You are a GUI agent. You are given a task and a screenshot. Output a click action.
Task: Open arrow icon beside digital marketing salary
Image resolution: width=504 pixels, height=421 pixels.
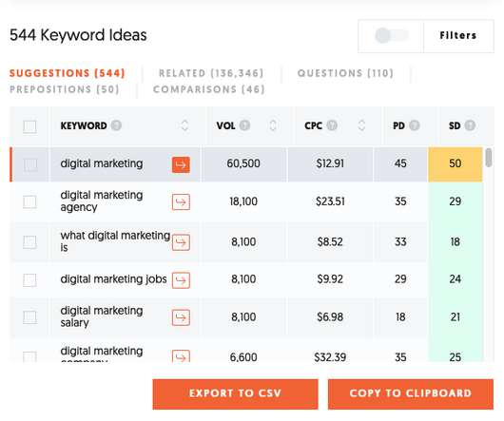(x=181, y=317)
